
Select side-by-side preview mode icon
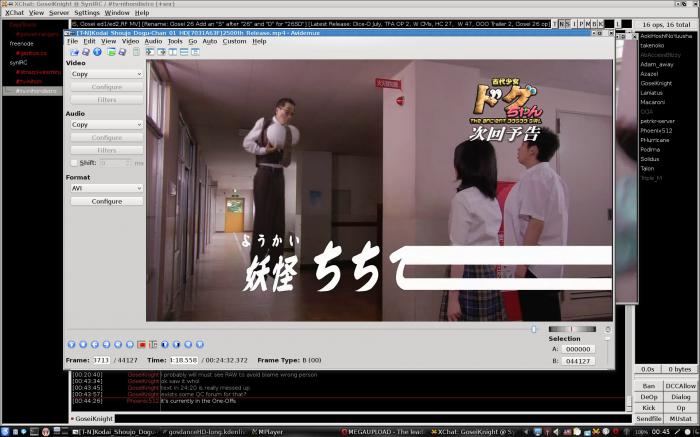click(173, 52)
